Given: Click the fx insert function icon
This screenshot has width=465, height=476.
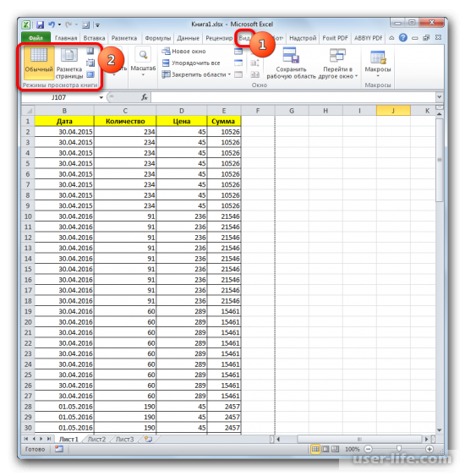Looking at the screenshot, I should tap(145, 97).
